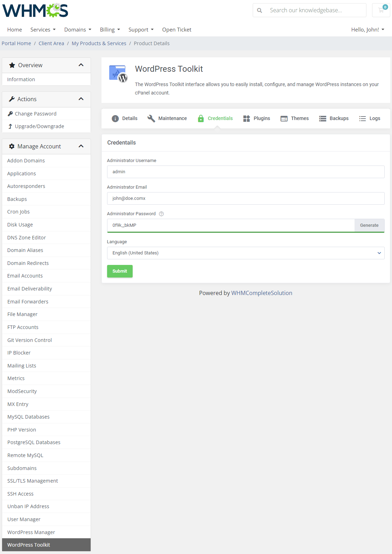Click the WHMCS logo

(x=35, y=10)
